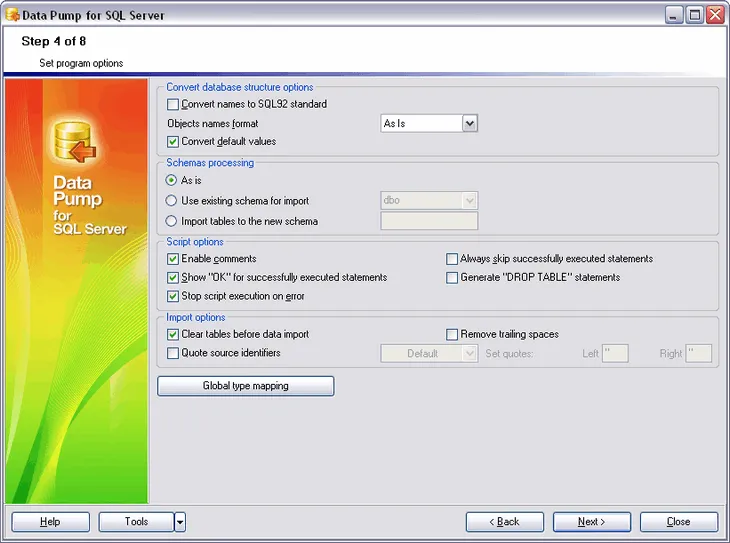This screenshot has width=730, height=543.
Task: Open the Objects names format dropdown
Action: (470, 123)
